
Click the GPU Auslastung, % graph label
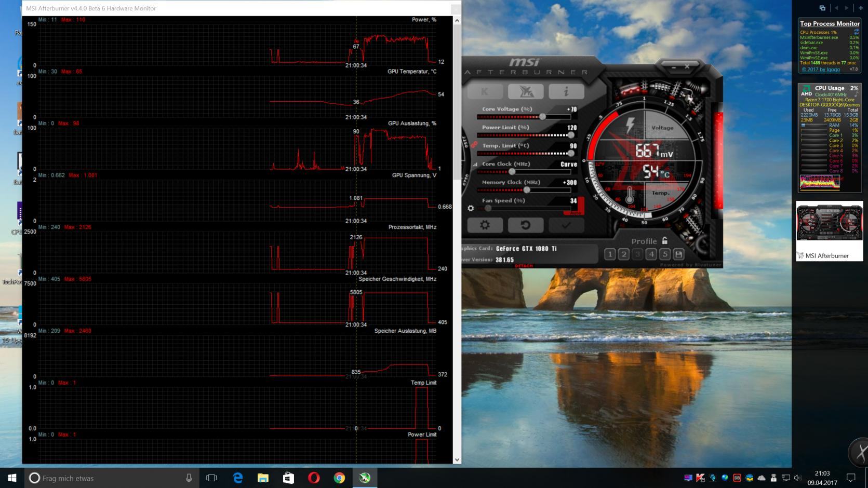(412, 124)
